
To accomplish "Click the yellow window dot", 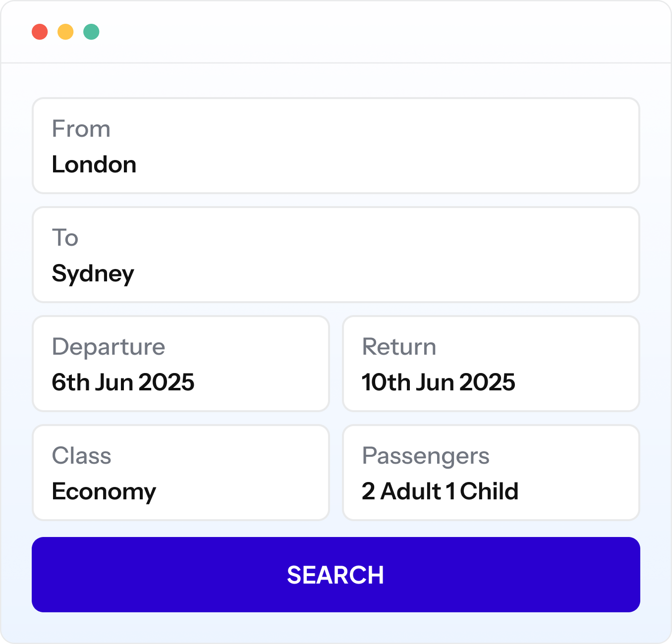I will [x=65, y=32].
